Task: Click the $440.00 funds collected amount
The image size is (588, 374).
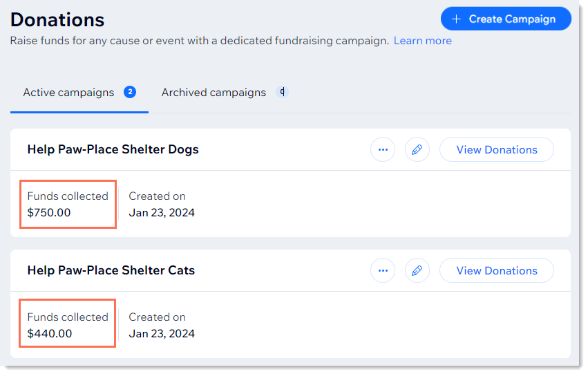Action: 49,334
